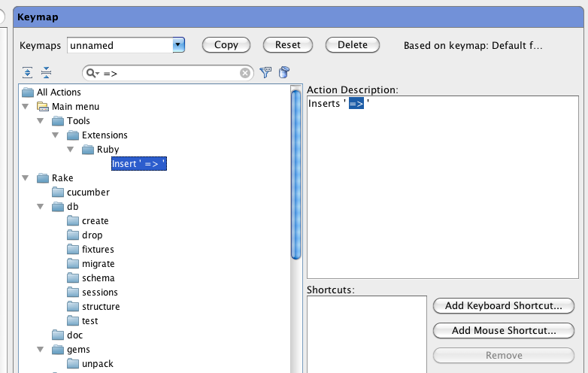Screen dimensions: 588x373
Task: Select the 'All Actions' tree label
Action: point(59,92)
